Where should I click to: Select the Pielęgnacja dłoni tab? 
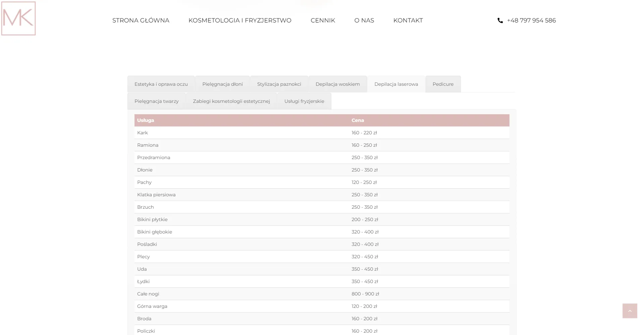[222, 84]
